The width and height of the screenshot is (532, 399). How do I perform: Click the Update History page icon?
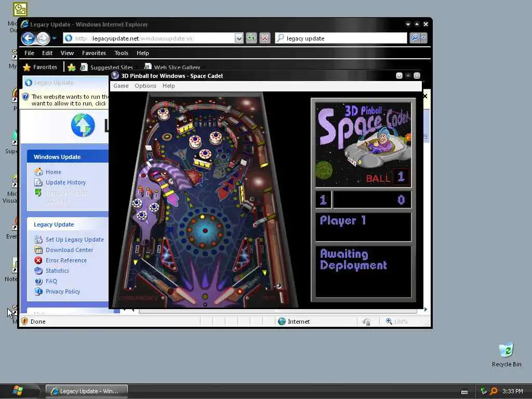(x=38, y=182)
